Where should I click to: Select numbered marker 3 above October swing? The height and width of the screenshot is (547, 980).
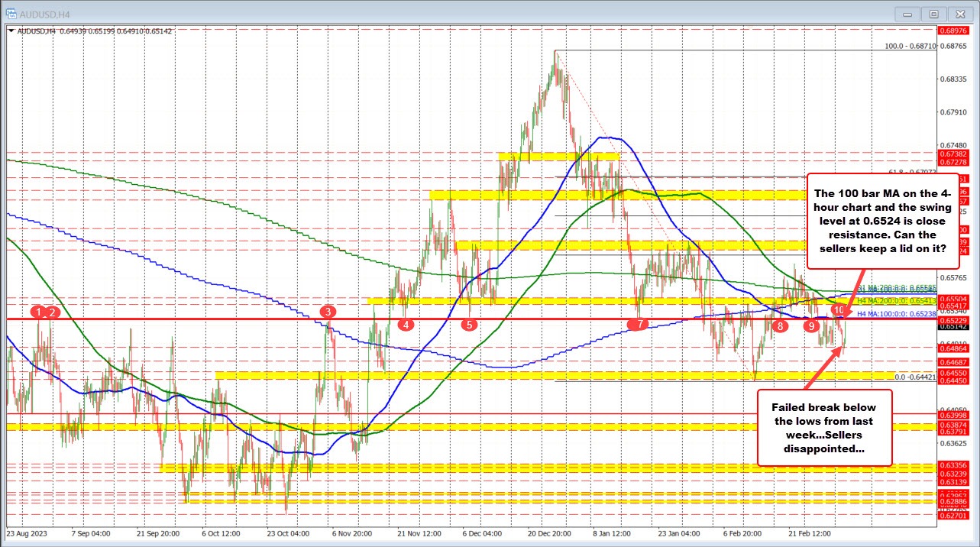pos(328,312)
